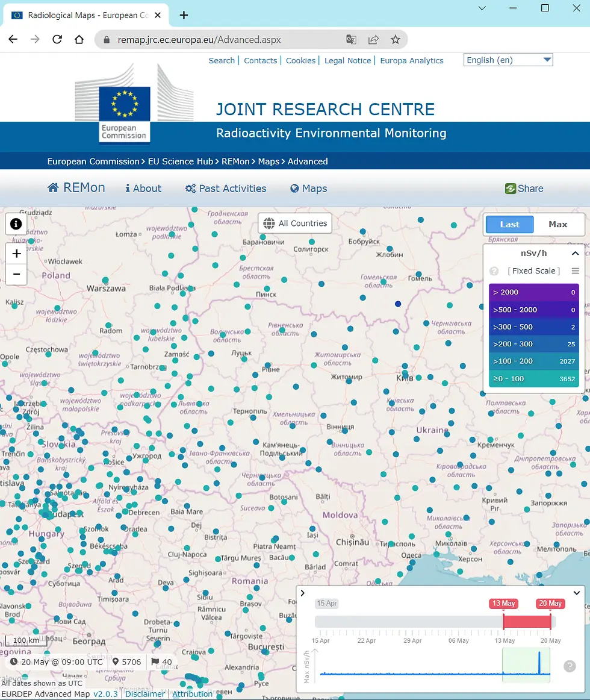590x700 pixels.
Task: Open the Maps menu
Action: coord(308,189)
